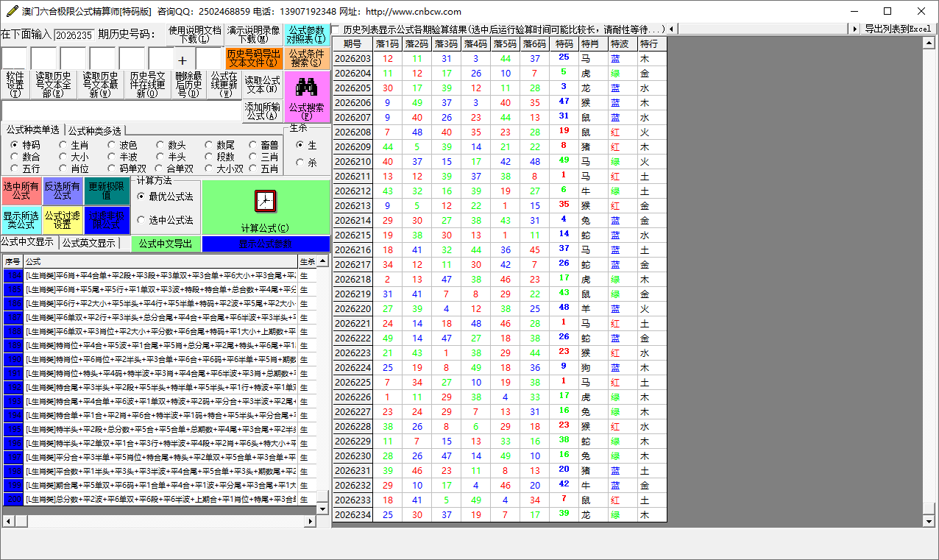Image resolution: width=939 pixels, height=560 pixels.
Task: Click blue 显示公式参数 button
Action: [x=266, y=244]
